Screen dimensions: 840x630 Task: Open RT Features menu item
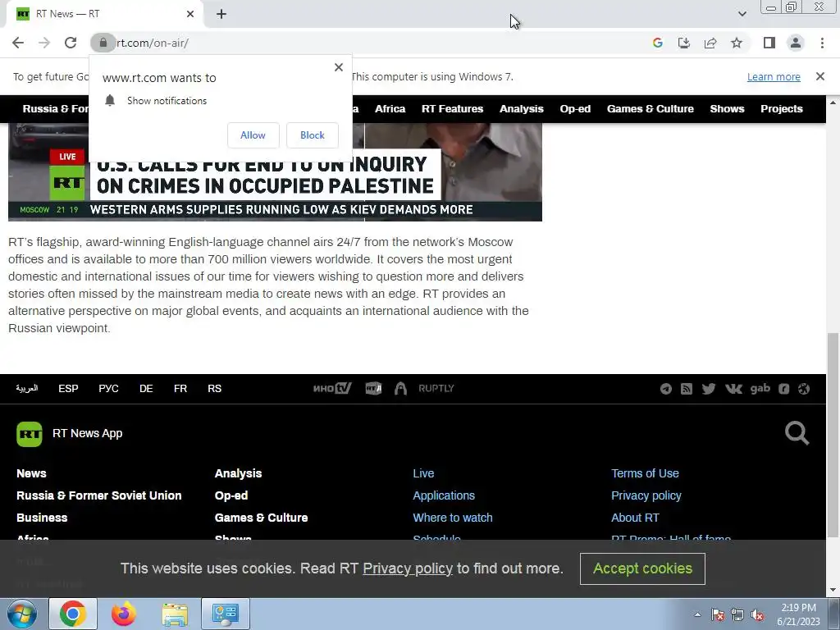tap(452, 109)
